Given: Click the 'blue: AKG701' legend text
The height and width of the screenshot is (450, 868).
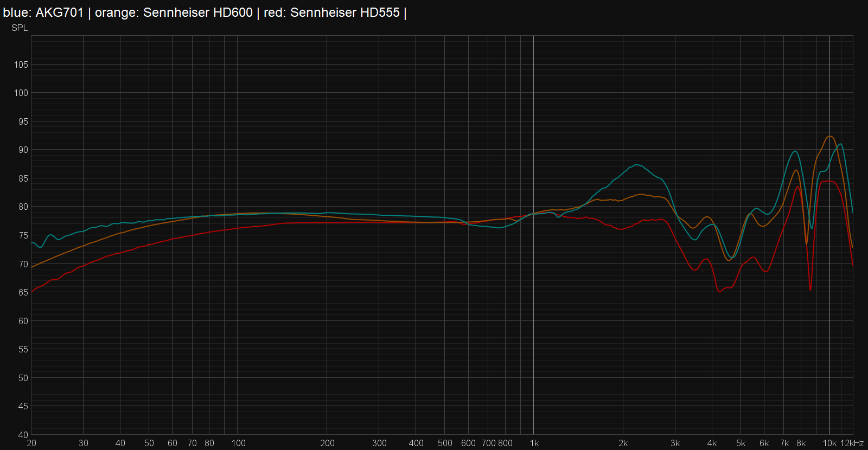Looking at the screenshot, I should [43, 12].
